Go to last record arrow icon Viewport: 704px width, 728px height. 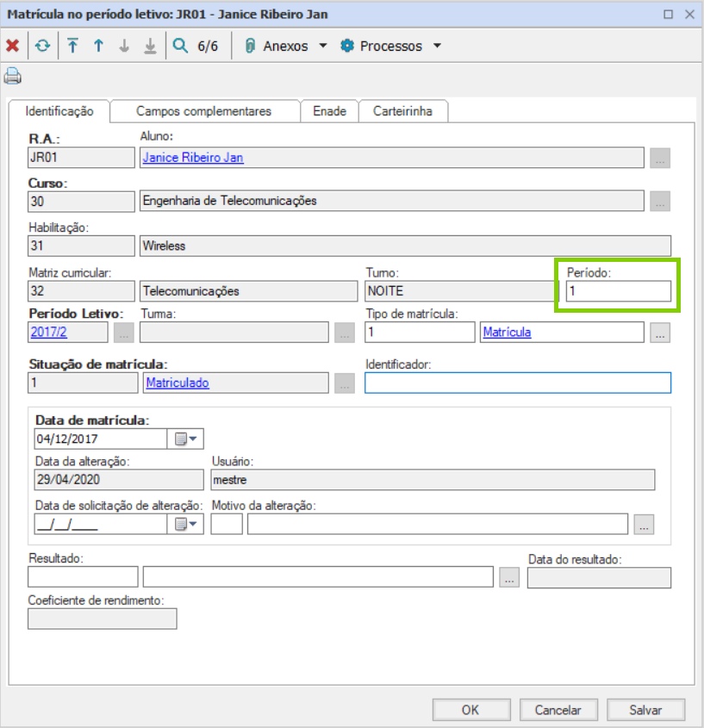pyautogui.click(x=150, y=46)
